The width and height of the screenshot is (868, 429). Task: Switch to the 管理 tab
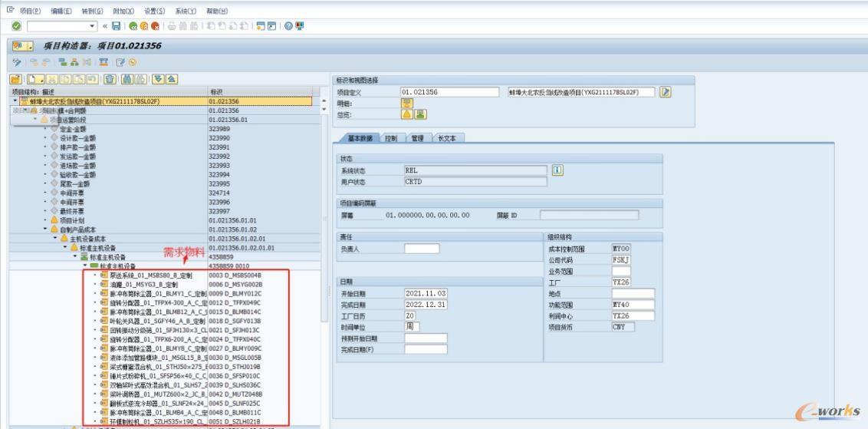tap(417, 138)
